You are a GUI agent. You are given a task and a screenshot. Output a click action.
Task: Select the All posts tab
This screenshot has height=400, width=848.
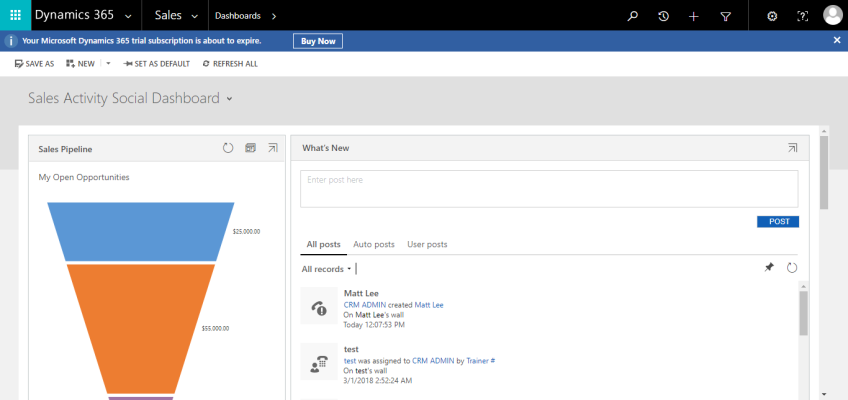click(323, 244)
